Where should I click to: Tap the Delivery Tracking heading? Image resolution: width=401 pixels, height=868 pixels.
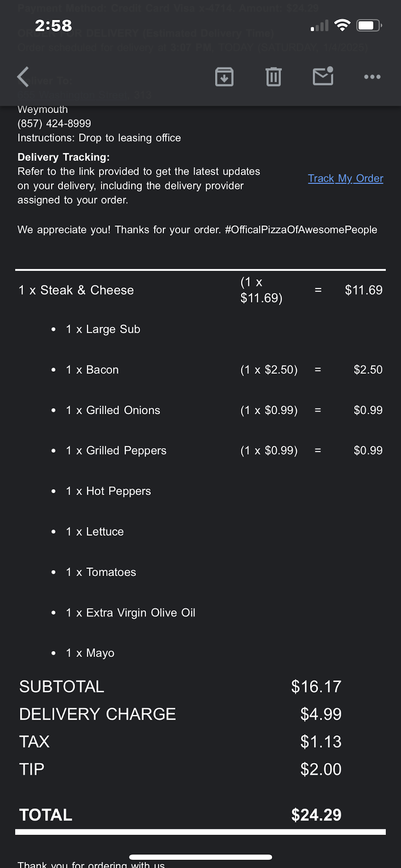pos(63,157)
